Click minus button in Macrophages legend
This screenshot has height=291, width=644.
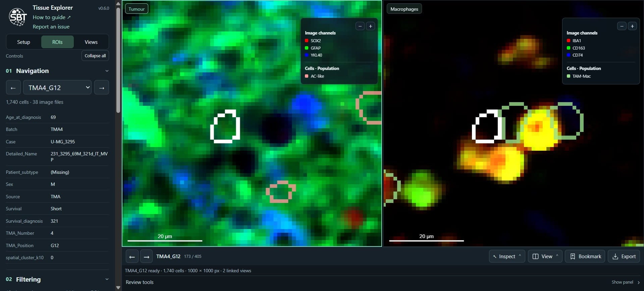pyautogui.click(x=622, y=26)
